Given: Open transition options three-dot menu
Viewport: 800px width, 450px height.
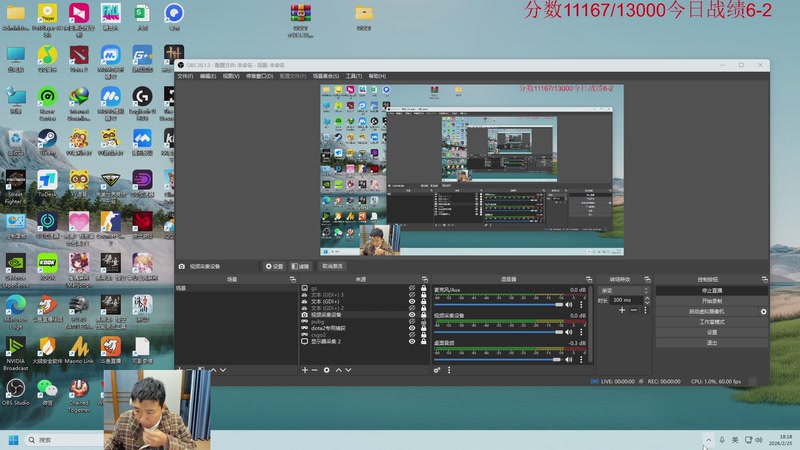Looking at the screenshot, I should tap(645, 310).
